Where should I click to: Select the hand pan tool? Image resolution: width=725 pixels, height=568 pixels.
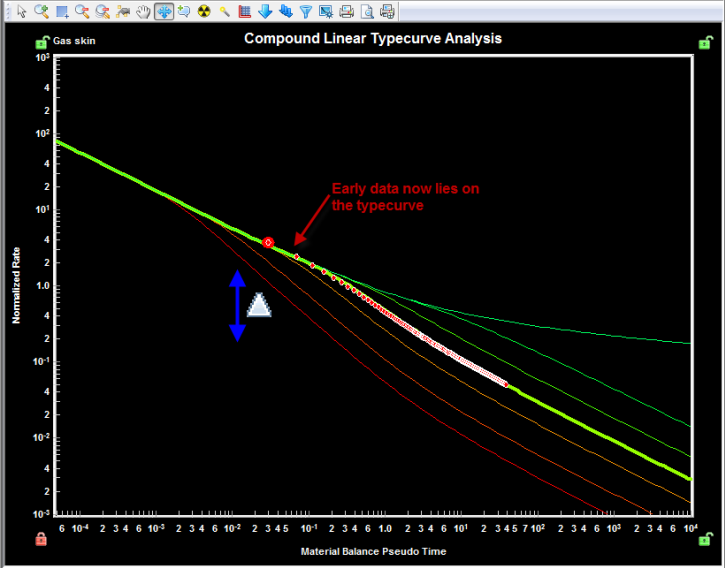(143, 12)
